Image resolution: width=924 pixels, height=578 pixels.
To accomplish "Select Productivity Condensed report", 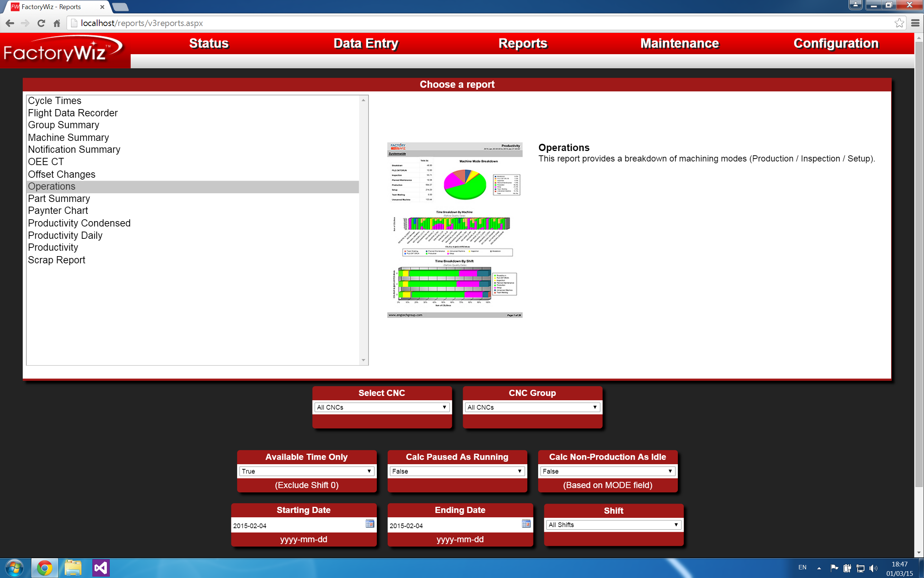I will (193, 223).
